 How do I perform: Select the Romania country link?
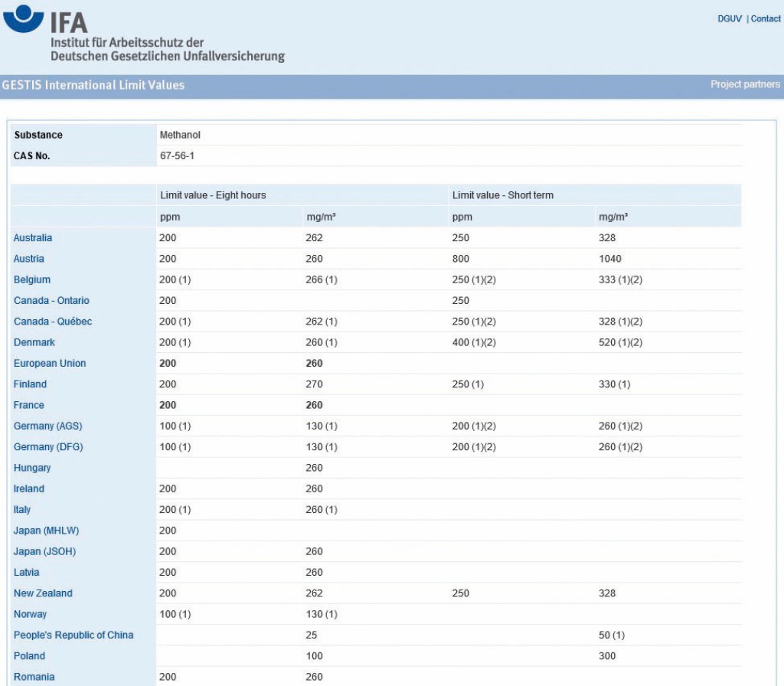tap(34, 677)
